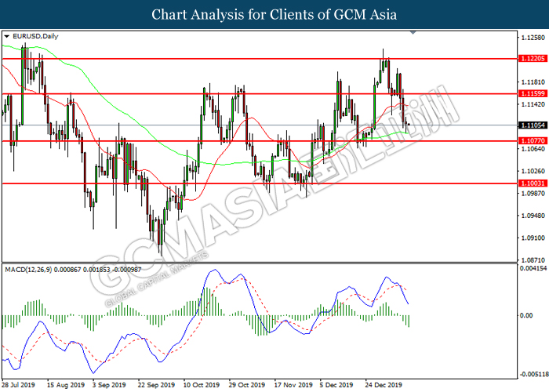Click the 1.09100 price axis value
Image resolution: width=549 pixels, height=392 pixels.
coord(533,238)
